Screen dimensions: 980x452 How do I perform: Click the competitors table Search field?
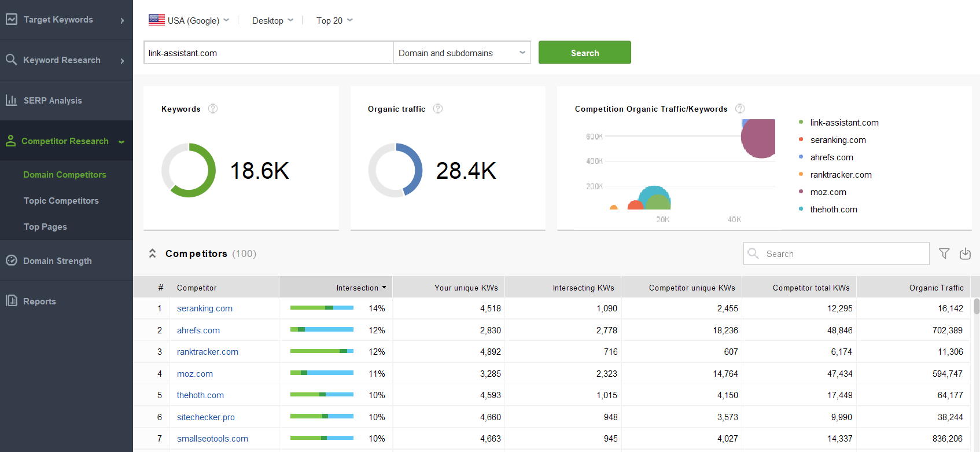pyautogui.click(x=836, y=253)
